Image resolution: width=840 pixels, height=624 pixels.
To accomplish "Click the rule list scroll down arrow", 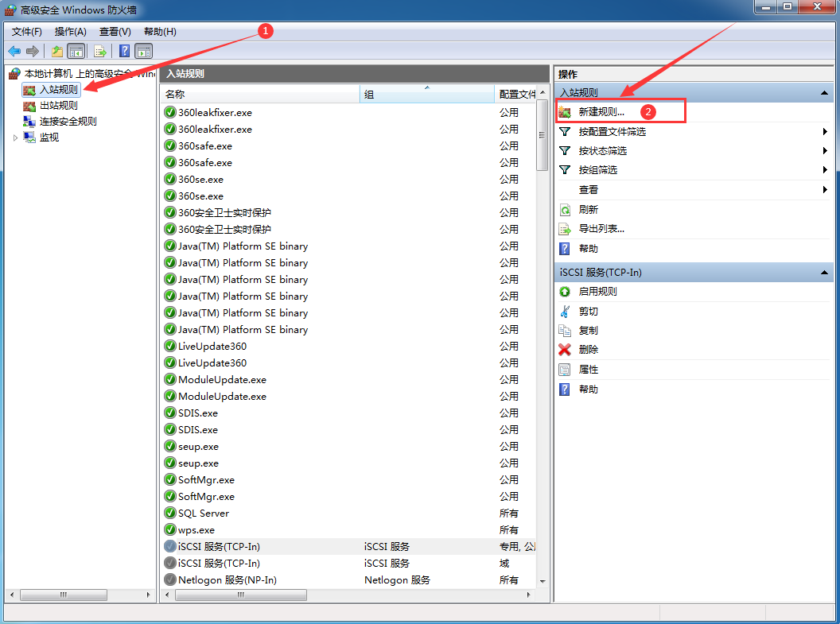I will [542, 581].
